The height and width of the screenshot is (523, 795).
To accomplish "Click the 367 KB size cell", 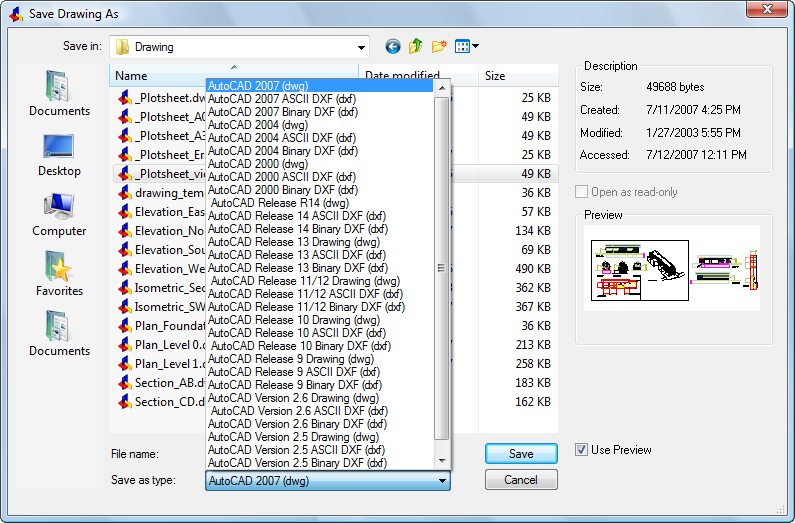I will pyautogui.click(x=532, y=307).
